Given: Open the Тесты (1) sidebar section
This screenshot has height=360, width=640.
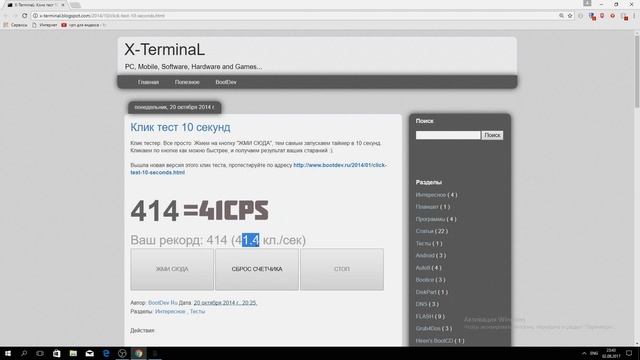Looking at the screenshot, I should tap(429, 243).
